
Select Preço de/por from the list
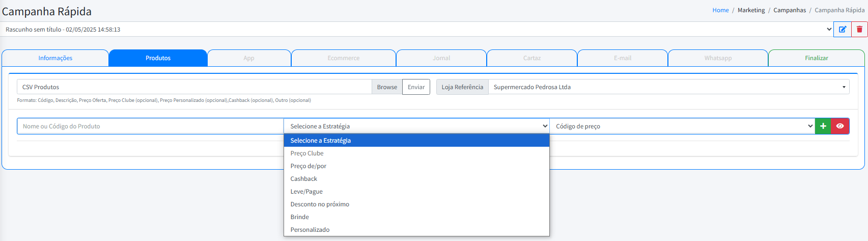(309, 166)
